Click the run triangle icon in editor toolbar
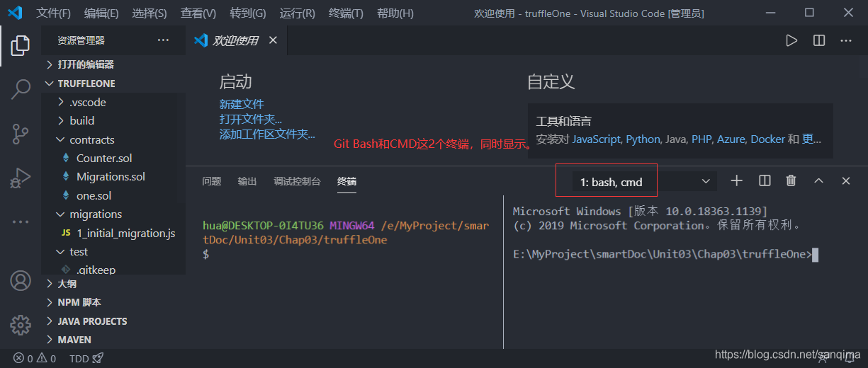Screen dimensions: 868x368 click(x=791, y=41)
